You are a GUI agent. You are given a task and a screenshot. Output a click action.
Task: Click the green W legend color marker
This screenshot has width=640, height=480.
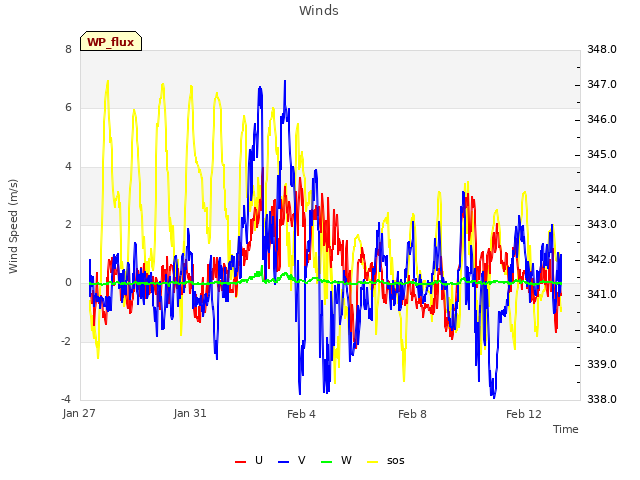(327, 462)
